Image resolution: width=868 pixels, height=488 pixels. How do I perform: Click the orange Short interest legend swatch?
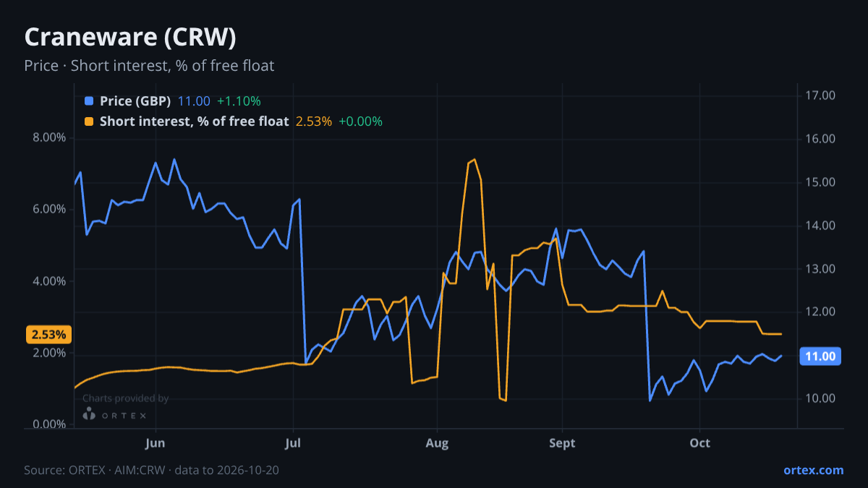coord(89,121)
